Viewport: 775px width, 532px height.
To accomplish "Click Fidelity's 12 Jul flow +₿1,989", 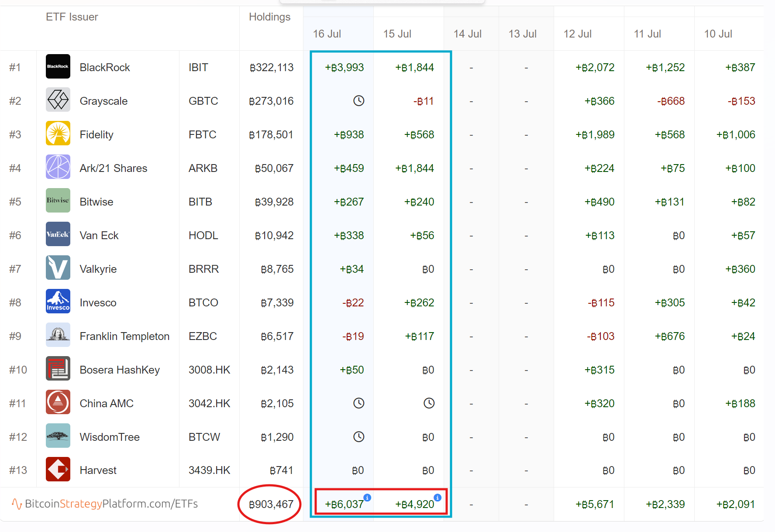I will 595,135.
